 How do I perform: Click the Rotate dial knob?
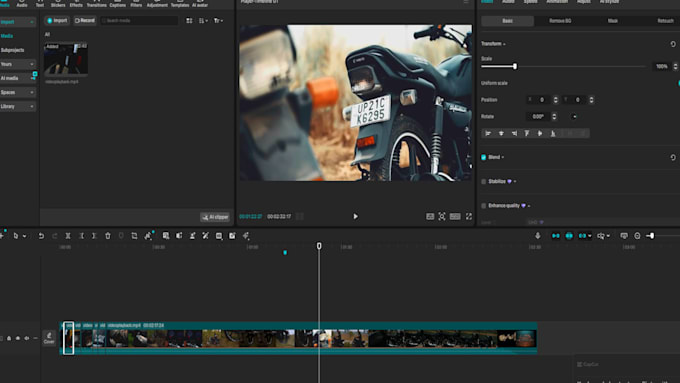click(x=574, y=117)
